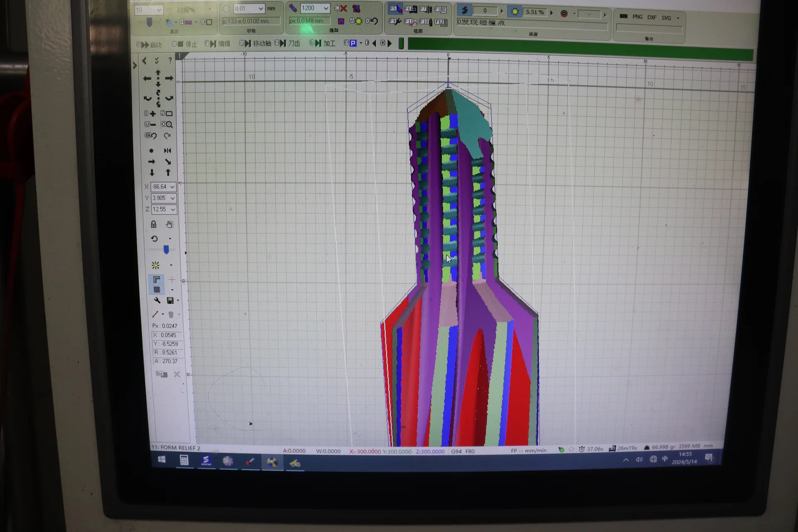Click the pan left arrow icon

click(x=147, y=78)
